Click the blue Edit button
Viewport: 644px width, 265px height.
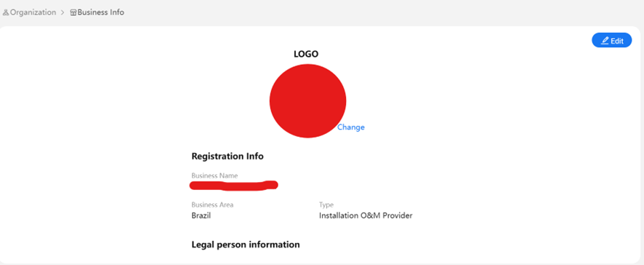[611, 40]
